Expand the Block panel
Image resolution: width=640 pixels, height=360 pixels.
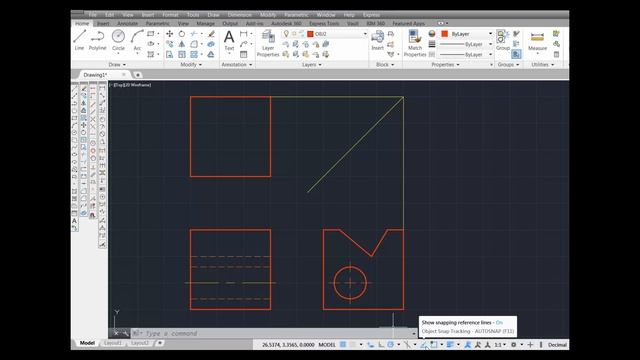tap(384, 64)
